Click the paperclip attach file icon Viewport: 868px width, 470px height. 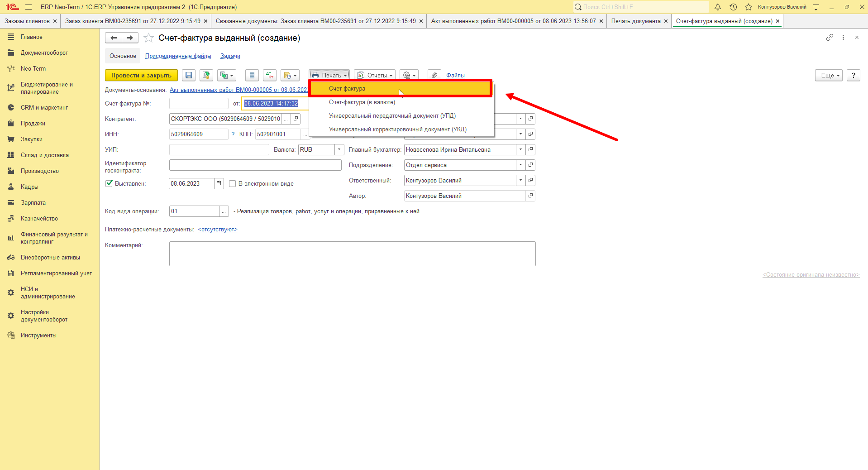[434, 75]
